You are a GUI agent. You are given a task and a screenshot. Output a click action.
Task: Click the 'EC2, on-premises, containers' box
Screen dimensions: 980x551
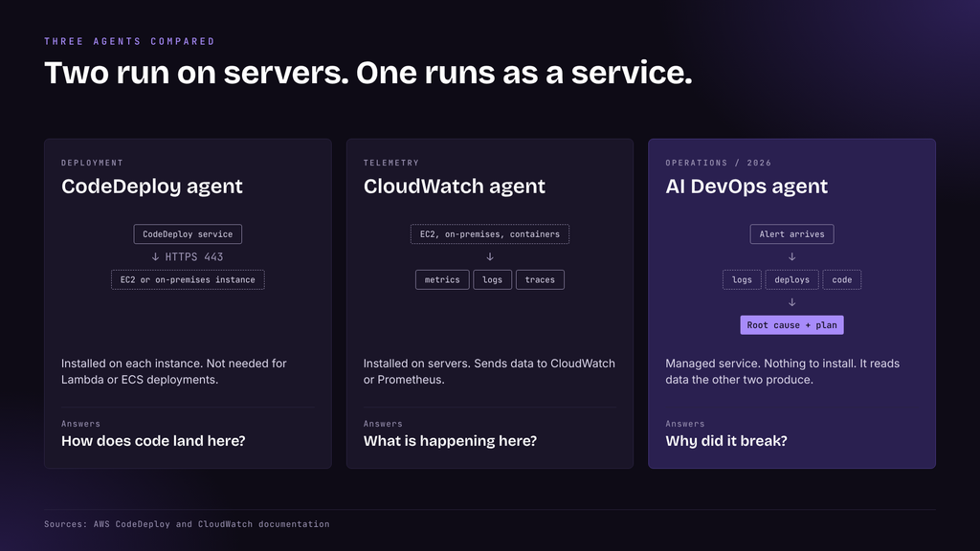[x=489, y=234]
